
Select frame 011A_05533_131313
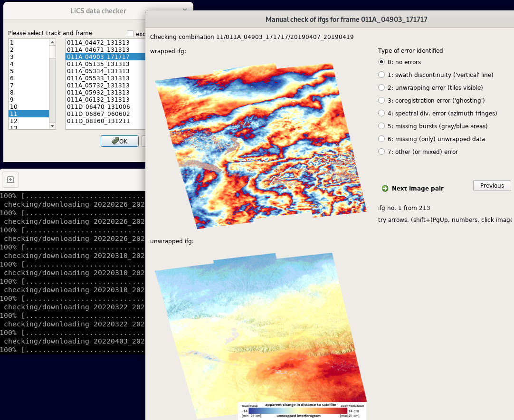pos(105,78)
